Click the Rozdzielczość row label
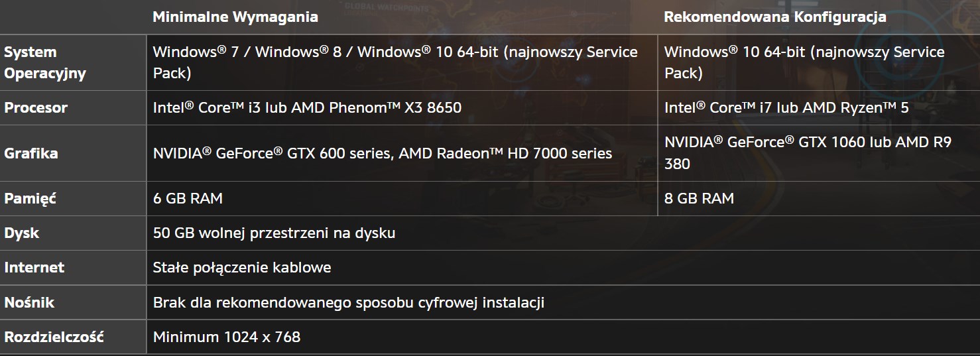This screenshot has height=356, width=980. point(54,337)
